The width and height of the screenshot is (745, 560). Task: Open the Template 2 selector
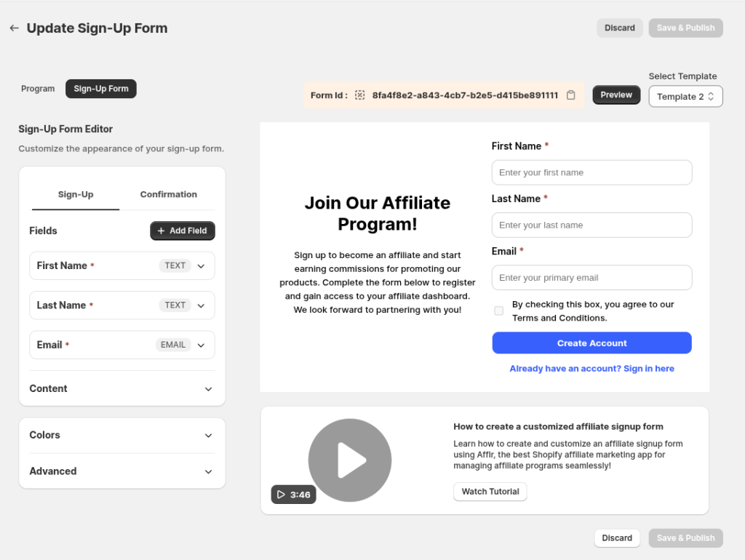tap(685, 96)
